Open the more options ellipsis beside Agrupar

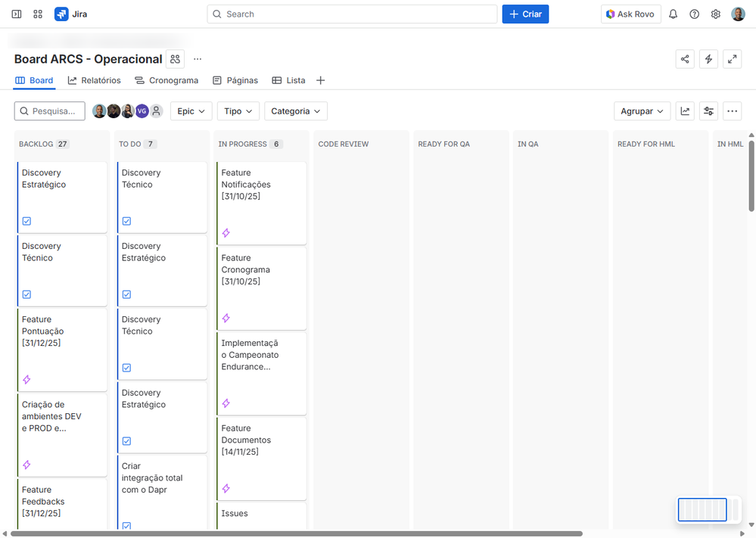click(x=732, y=110)
